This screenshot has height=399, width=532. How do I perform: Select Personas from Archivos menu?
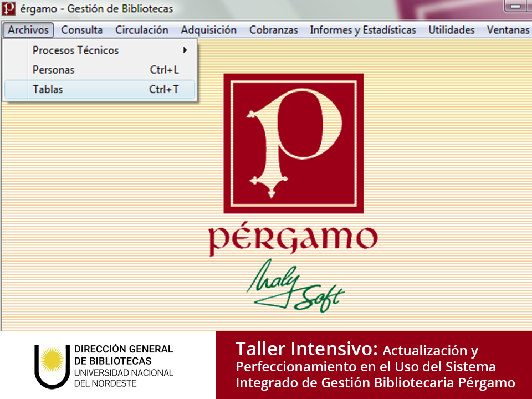tap(100, 70)
